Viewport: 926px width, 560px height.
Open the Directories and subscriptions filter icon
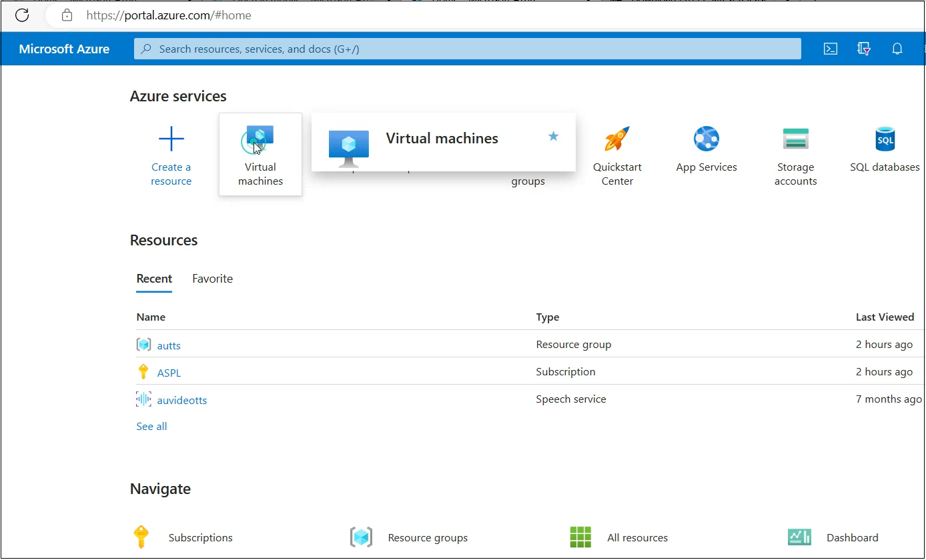click(864, 49)
